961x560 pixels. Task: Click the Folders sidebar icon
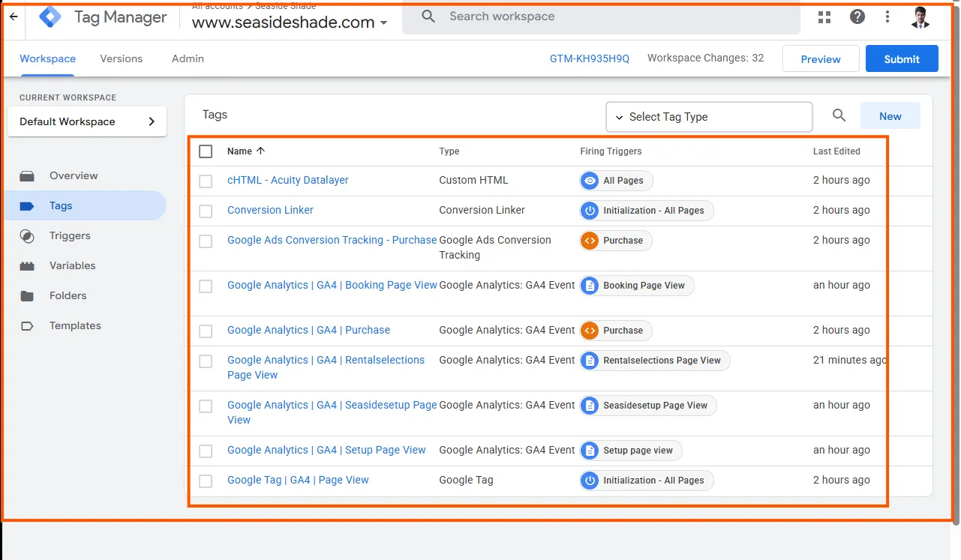point(27,296)
